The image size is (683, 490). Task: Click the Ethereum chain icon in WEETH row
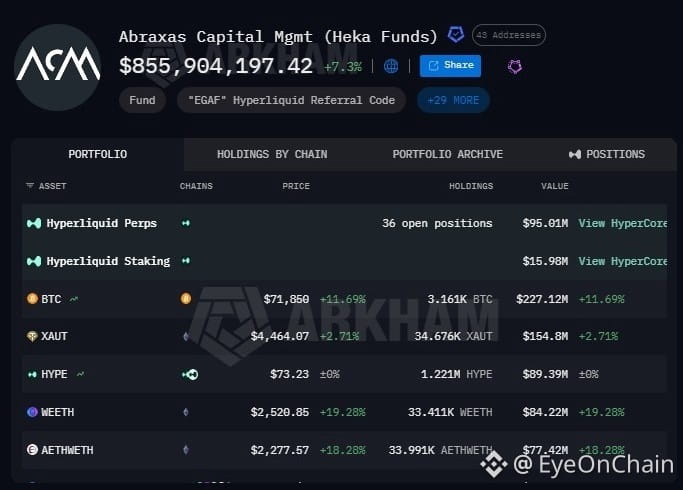(x=186, y=412)
